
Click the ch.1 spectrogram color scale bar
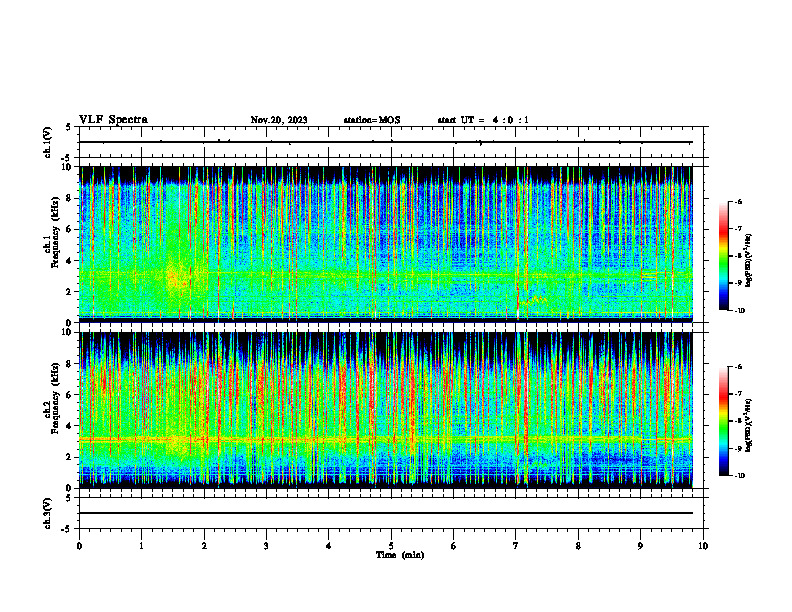coord(723,256)
